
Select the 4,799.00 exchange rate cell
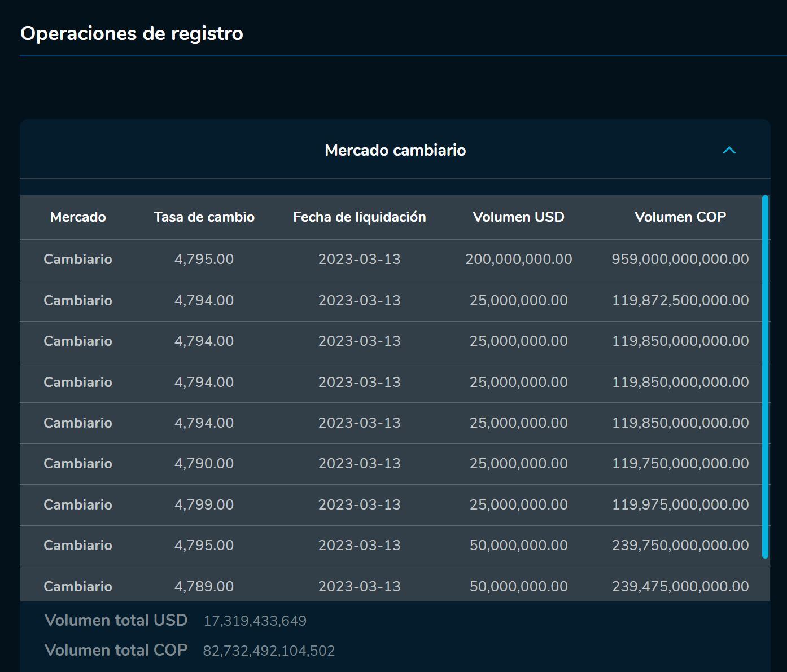tap(204, 504)
